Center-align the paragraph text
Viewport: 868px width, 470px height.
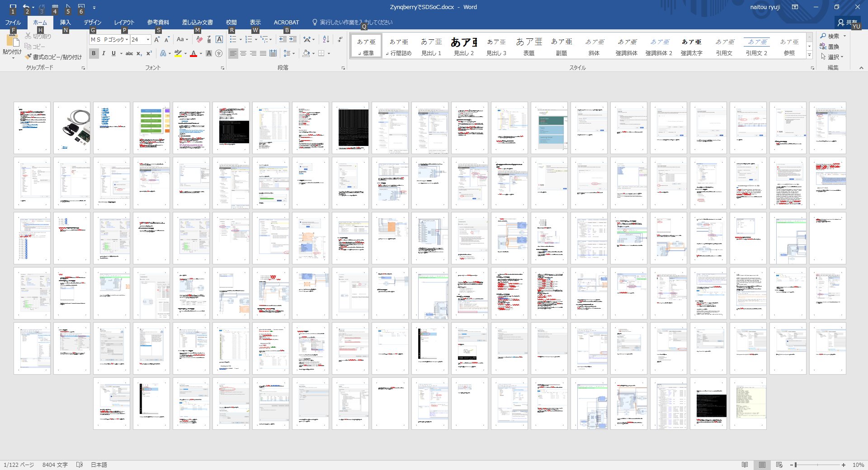click(x=243, y=53)
